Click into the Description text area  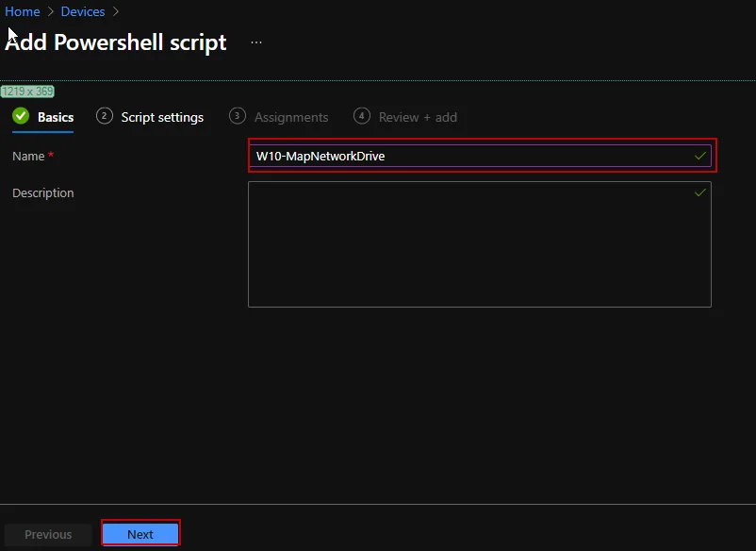(x=480, y=244)
